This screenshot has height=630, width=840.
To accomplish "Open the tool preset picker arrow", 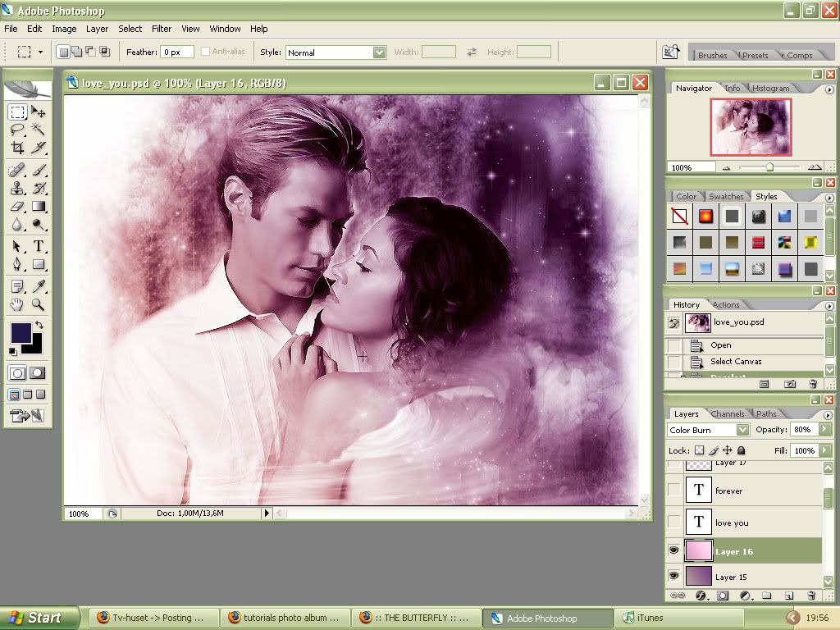I will point(40,52).
